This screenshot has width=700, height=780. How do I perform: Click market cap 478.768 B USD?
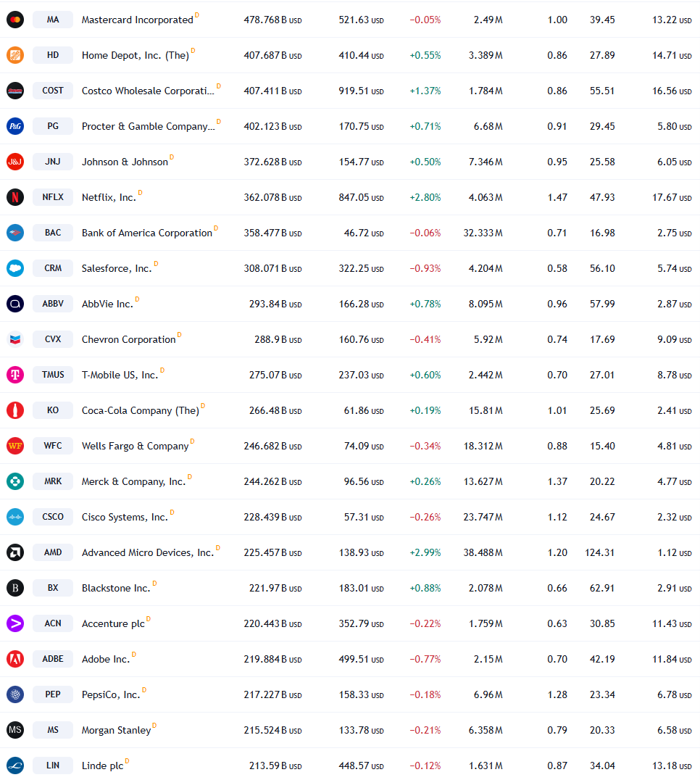pos(272,20)
